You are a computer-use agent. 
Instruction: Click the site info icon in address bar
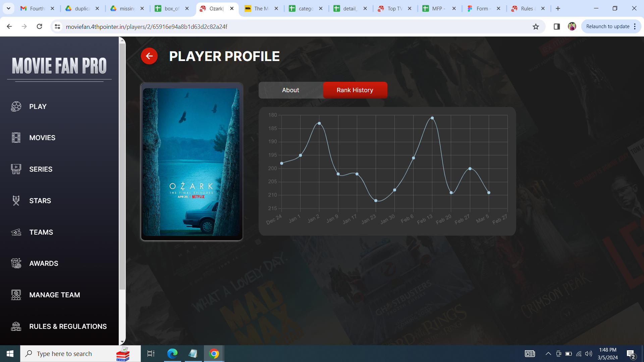tap(57, 26)
